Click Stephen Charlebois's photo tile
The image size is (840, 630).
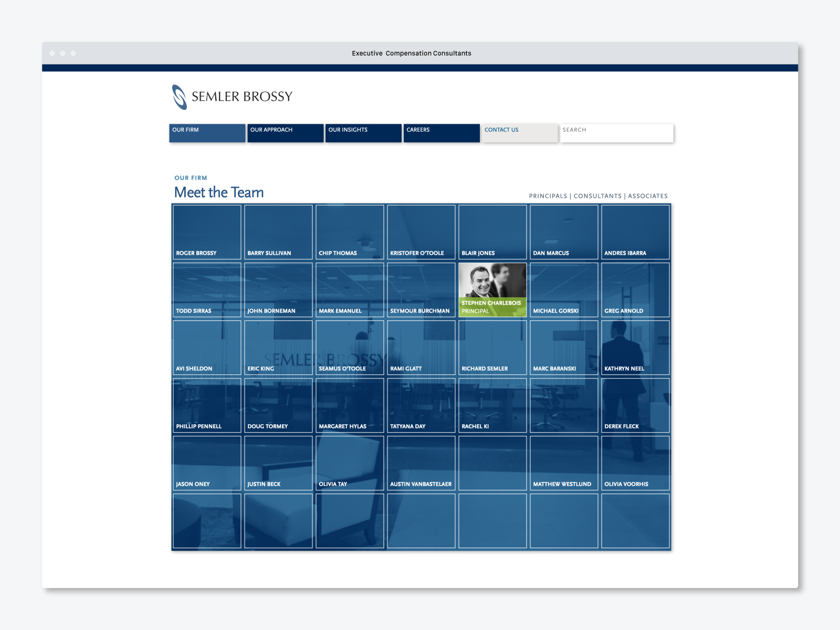pos(492,290)
